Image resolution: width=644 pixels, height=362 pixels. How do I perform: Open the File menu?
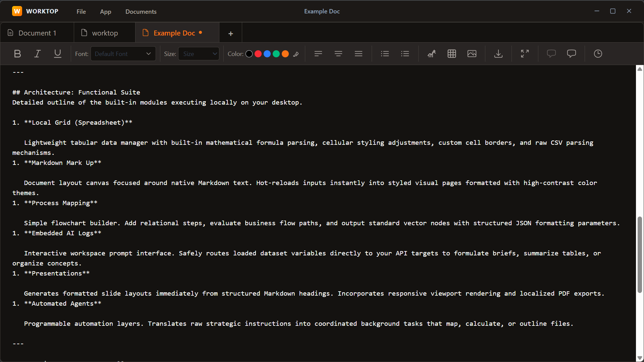pyautogui.click(x=81, y=11)
